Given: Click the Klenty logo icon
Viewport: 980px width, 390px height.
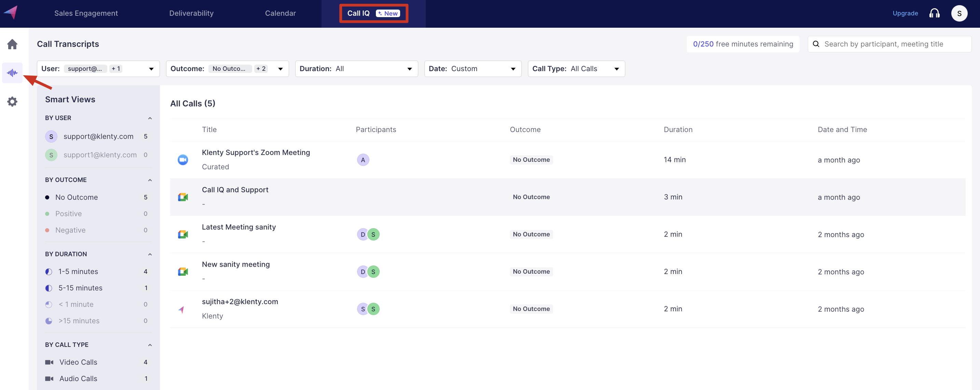Looking at the screenshot, I should coord(11,12).
